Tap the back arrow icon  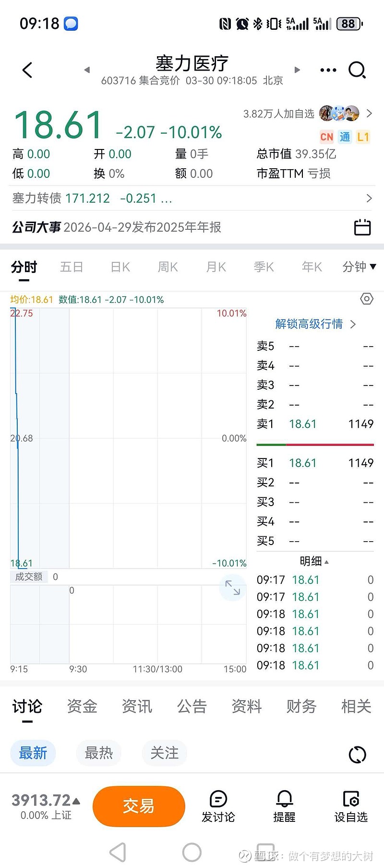(x=27, y=70)
